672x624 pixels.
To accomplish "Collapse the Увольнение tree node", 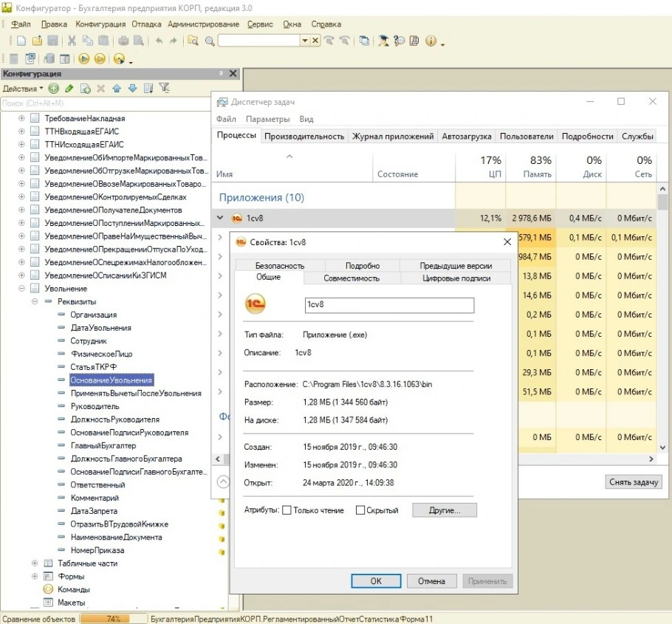I will [x=22, y=289].
